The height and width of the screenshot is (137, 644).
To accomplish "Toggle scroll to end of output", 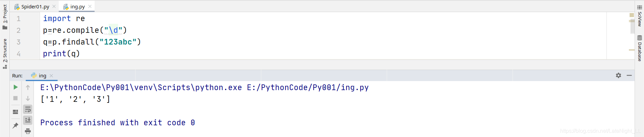I will coord(28,120).
